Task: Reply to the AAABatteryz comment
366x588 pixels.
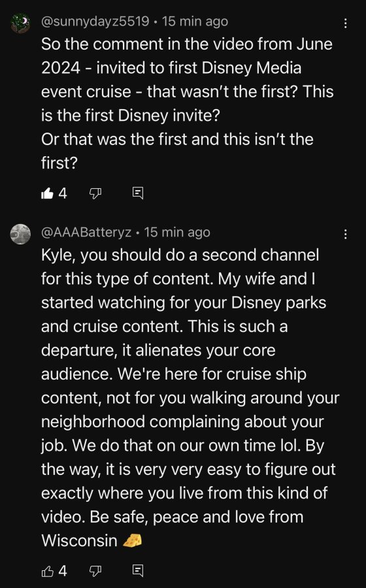Action: coord(138,571)
